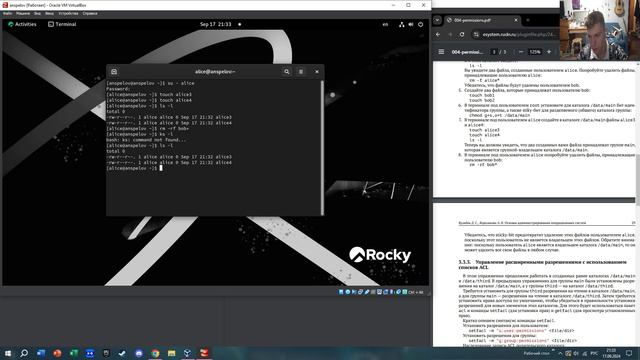640x360 pixels.
Task: Open Word from the Windows taskbar
Action: click(41, 353)
